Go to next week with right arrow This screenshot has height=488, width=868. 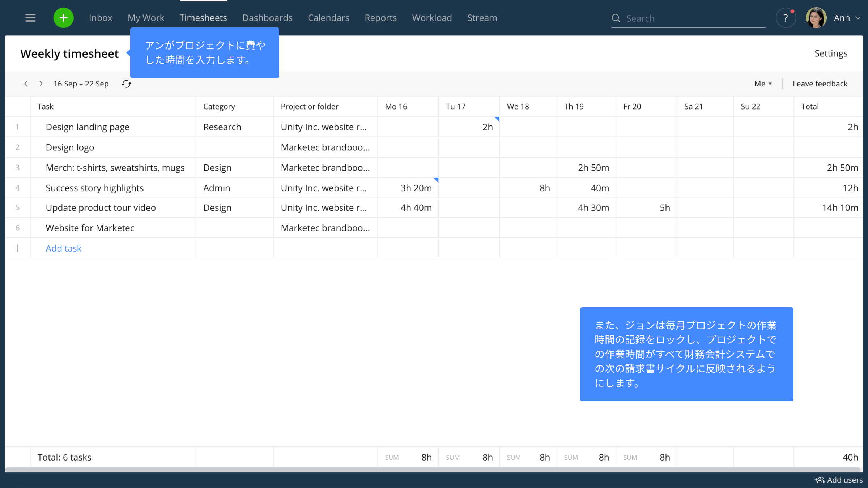click(41, 84)
